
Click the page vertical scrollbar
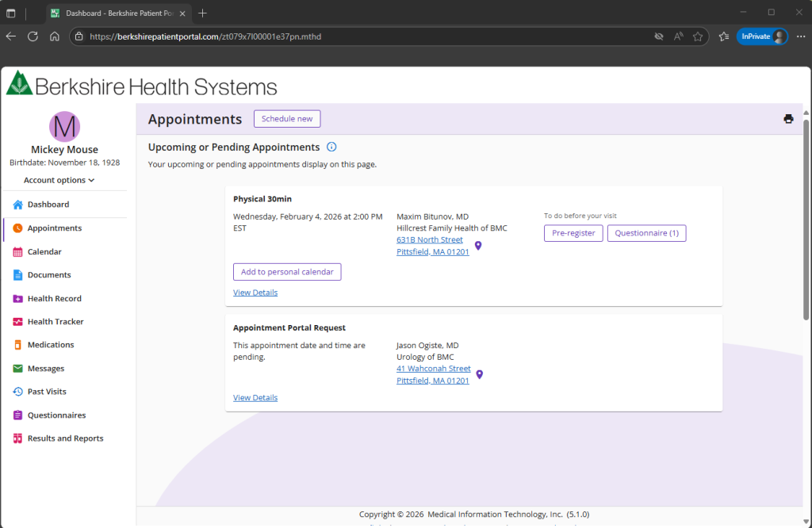coord(806,222)
